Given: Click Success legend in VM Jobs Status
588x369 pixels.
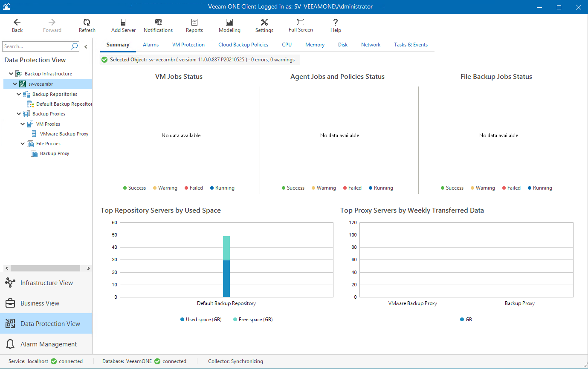Looking at the screenshot, I should [x=134, y=188].
